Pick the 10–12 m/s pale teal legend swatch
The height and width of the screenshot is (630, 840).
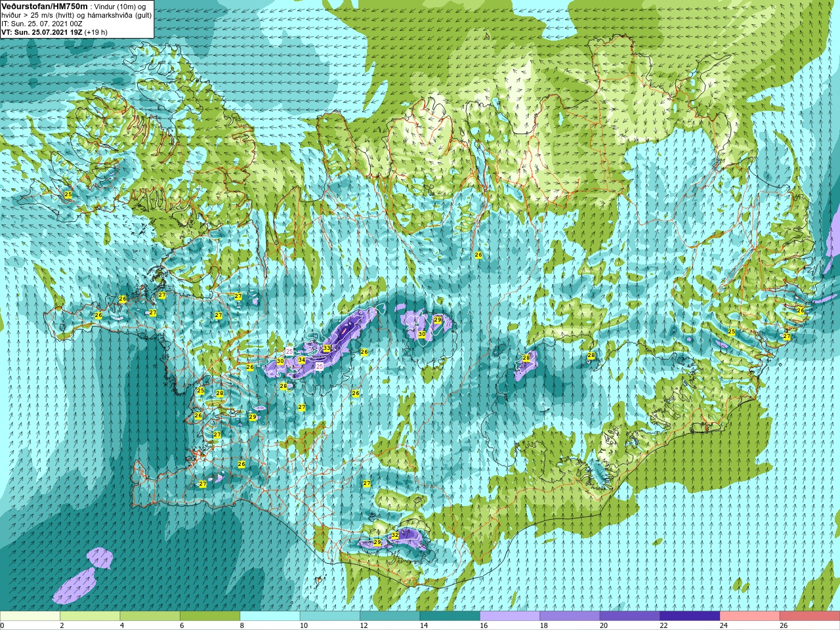(x=330, y=616)
